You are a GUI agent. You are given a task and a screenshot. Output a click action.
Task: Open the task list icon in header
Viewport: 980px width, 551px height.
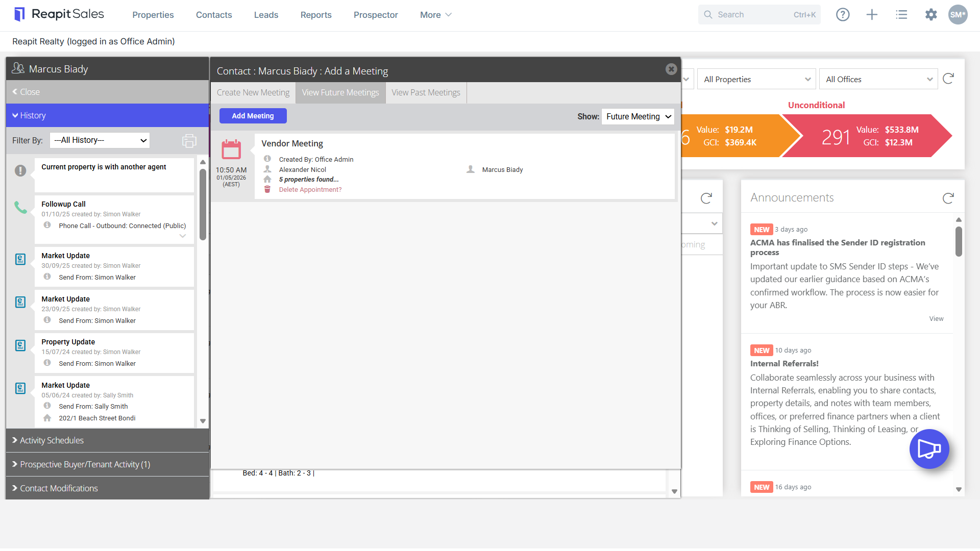[x=901, y=15]
